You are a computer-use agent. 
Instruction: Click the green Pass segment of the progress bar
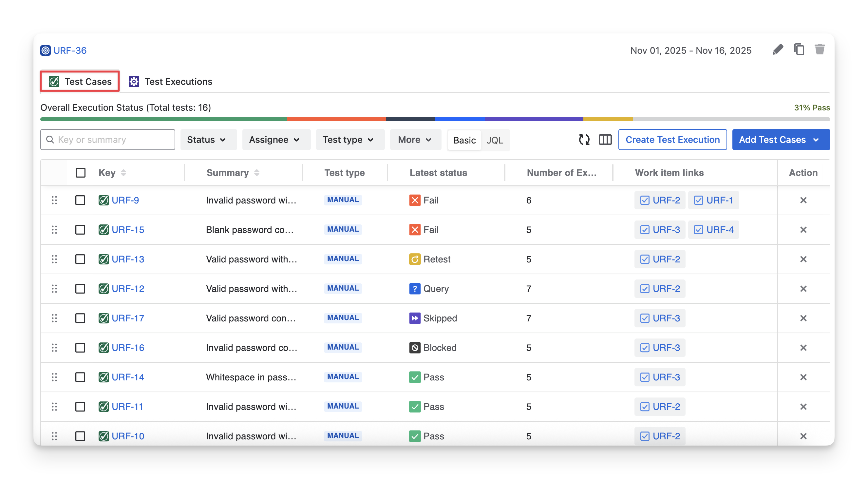coord(163,119)
